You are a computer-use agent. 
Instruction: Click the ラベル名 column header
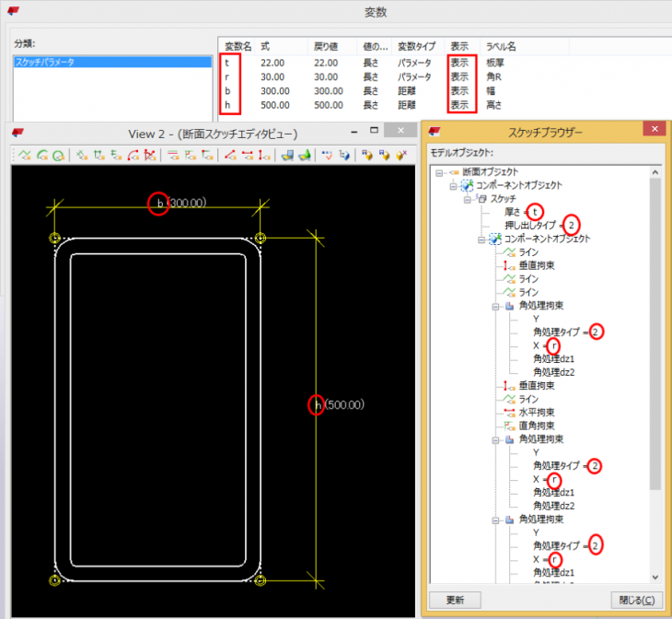(x=501, y=46)
